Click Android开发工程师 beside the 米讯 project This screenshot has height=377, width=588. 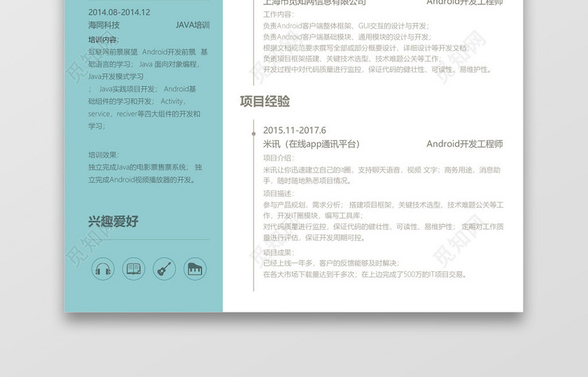(465, 144)
